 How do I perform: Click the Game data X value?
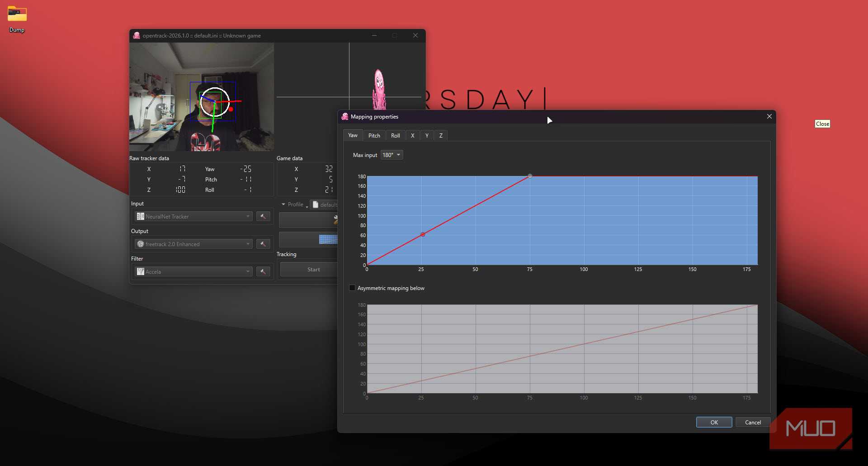point(329,169)
